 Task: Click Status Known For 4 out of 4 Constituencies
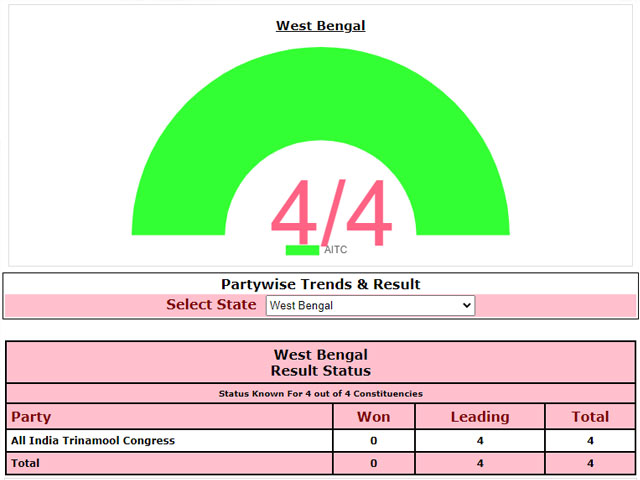[320, 394]
